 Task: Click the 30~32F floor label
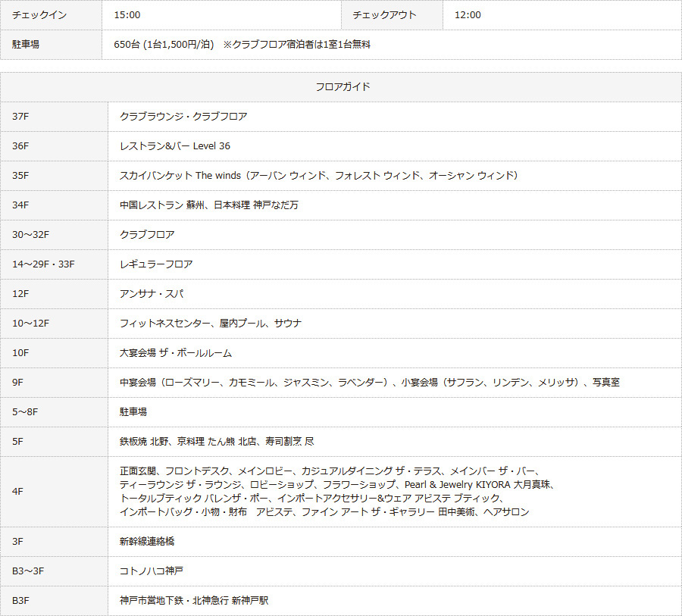(30, 234)
